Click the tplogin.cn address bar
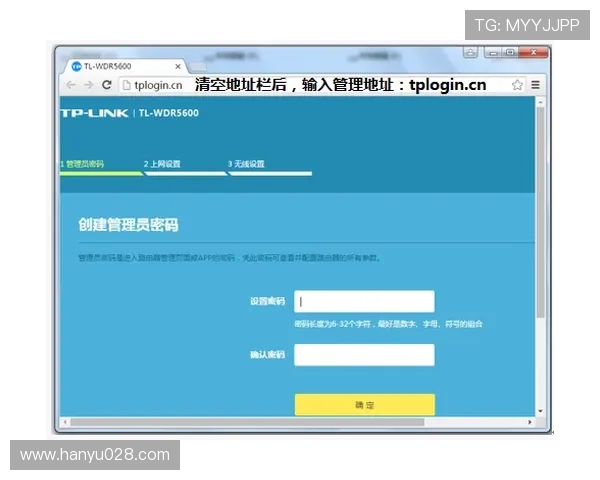600x480 pixels. (321, 85)
